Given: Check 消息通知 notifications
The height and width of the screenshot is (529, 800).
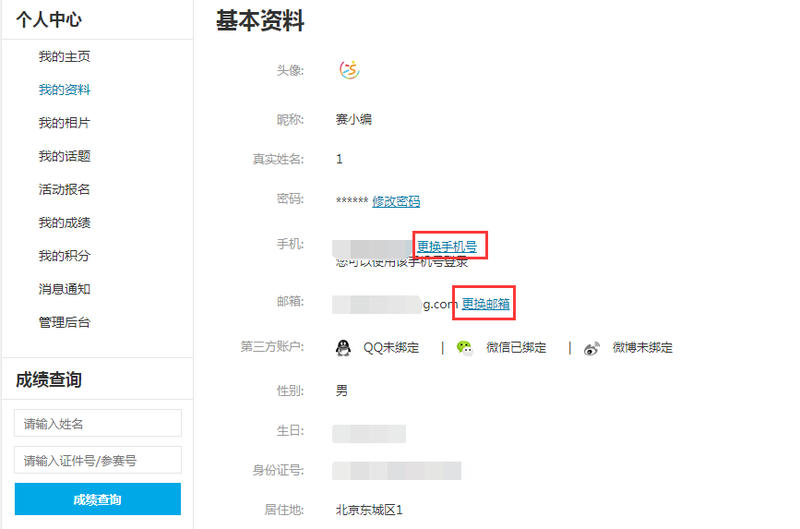Looking at the screenshot, I should [x=64, y=289].
